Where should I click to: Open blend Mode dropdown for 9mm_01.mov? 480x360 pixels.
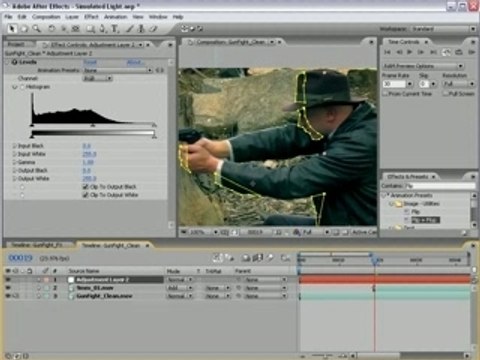180,288
